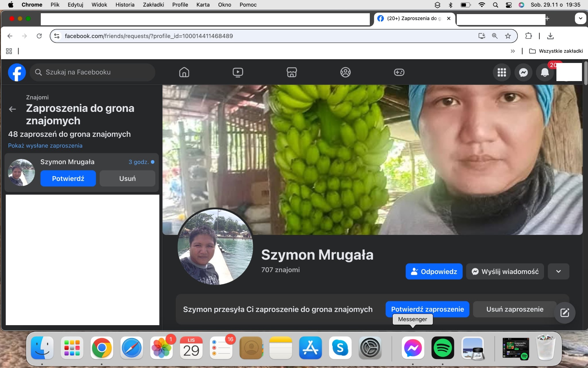Open the Historia menu in menu bar
588x368 pixels.
(125, 5)
